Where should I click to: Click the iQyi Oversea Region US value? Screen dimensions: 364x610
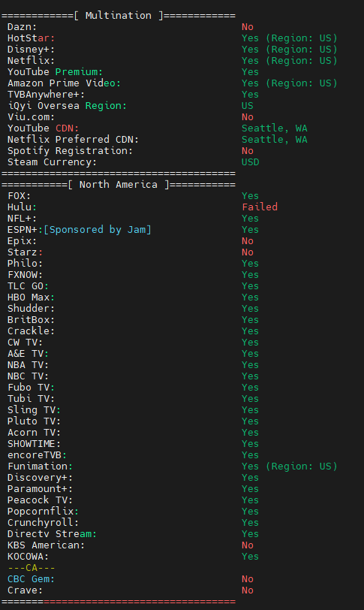point(248,106)
